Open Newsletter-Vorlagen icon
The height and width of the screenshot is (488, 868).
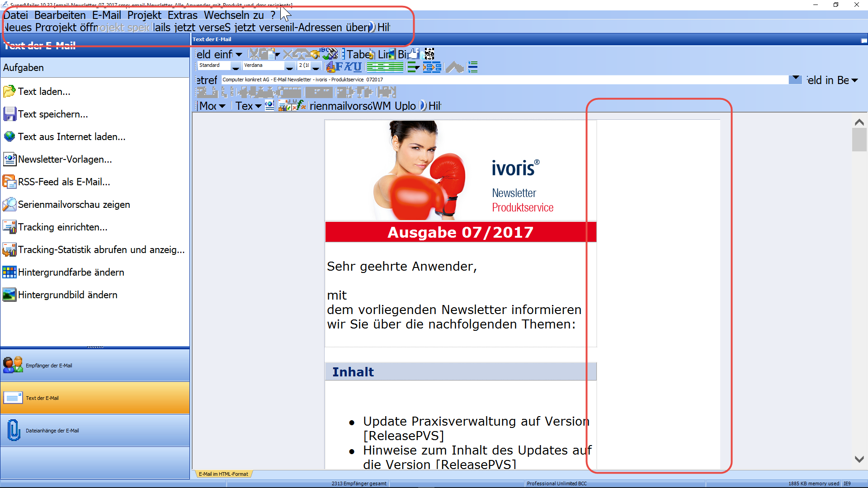pos(9,159)
